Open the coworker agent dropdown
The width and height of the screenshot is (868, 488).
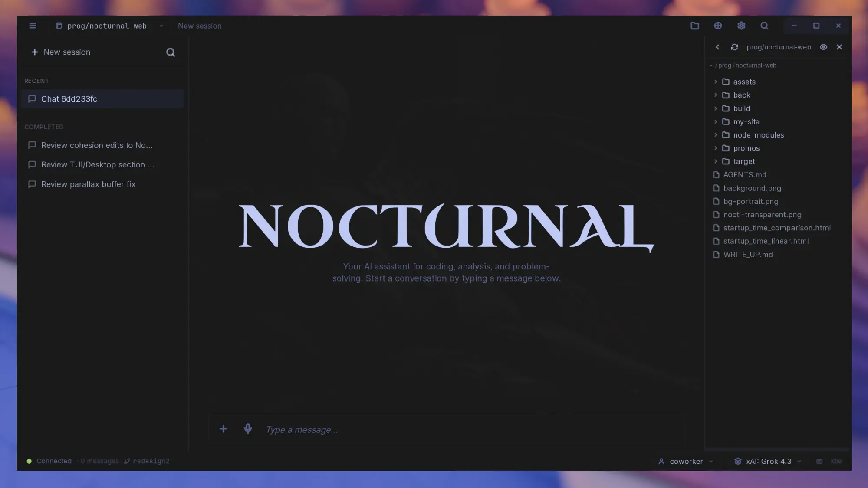[x=686, y=462]
